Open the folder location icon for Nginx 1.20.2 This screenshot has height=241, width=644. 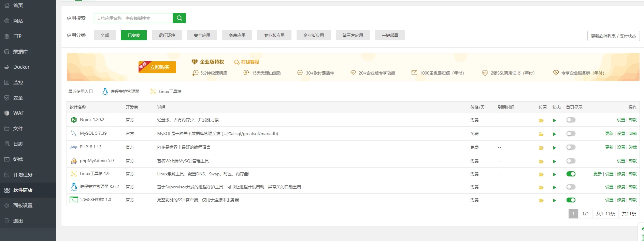click(x=541, y=120)
